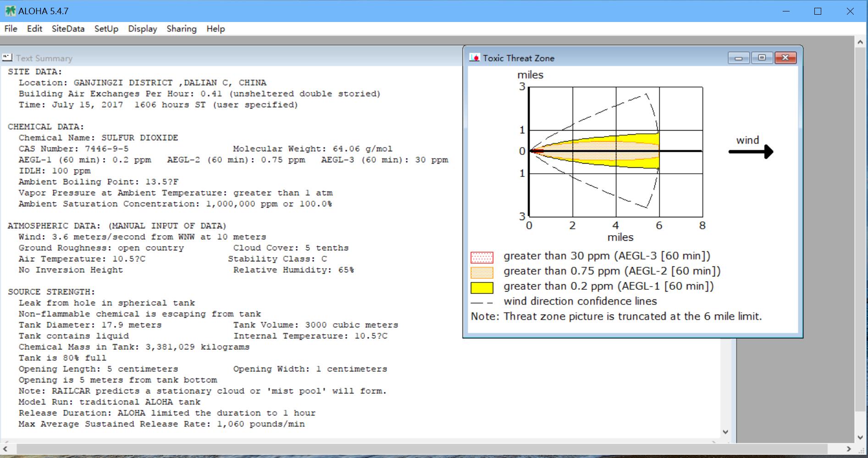Click the "Location: GANJINGZI DISTRICT" line
Screen dimensions: 868x458
(143, 83)
